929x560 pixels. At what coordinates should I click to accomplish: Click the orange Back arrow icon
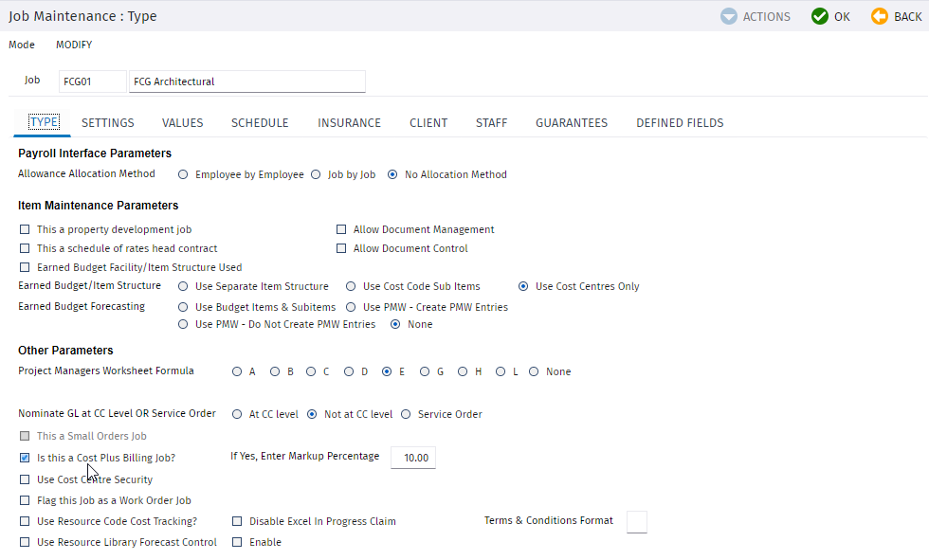pyautogui.click(x=880, y=16)
